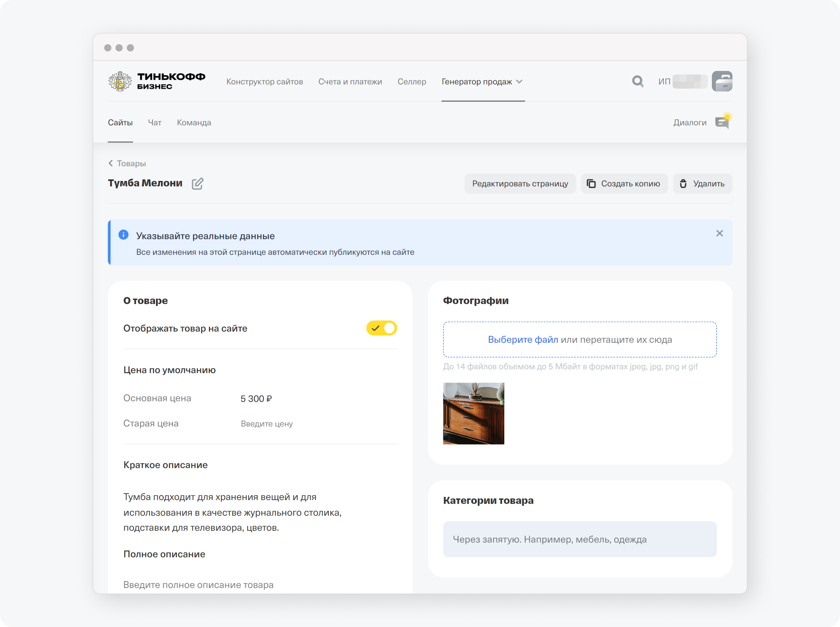Click the Основная цена value 5 300 ₽
Viewport: 840px width, 627px height.
point(256,398)
